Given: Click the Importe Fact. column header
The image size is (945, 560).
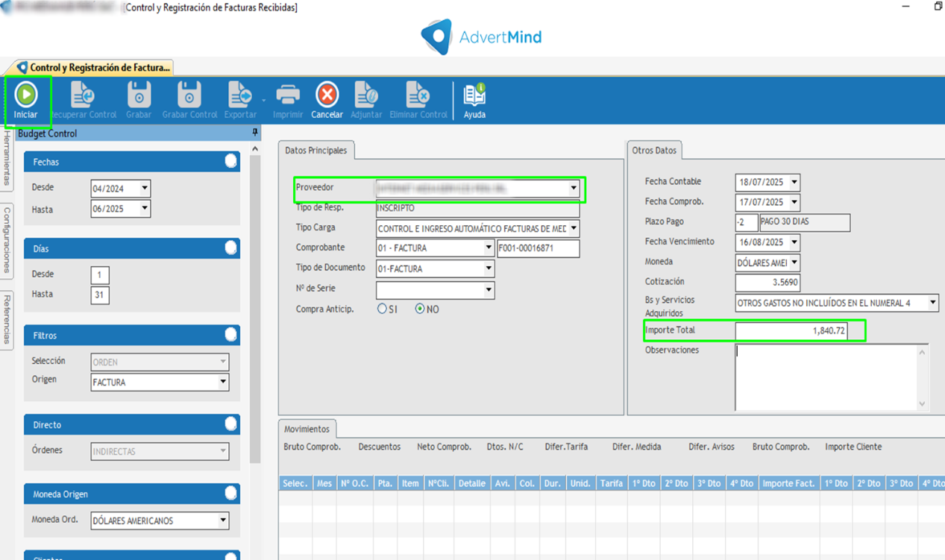Looking at the screenshot, I should [x=788, y=483].
